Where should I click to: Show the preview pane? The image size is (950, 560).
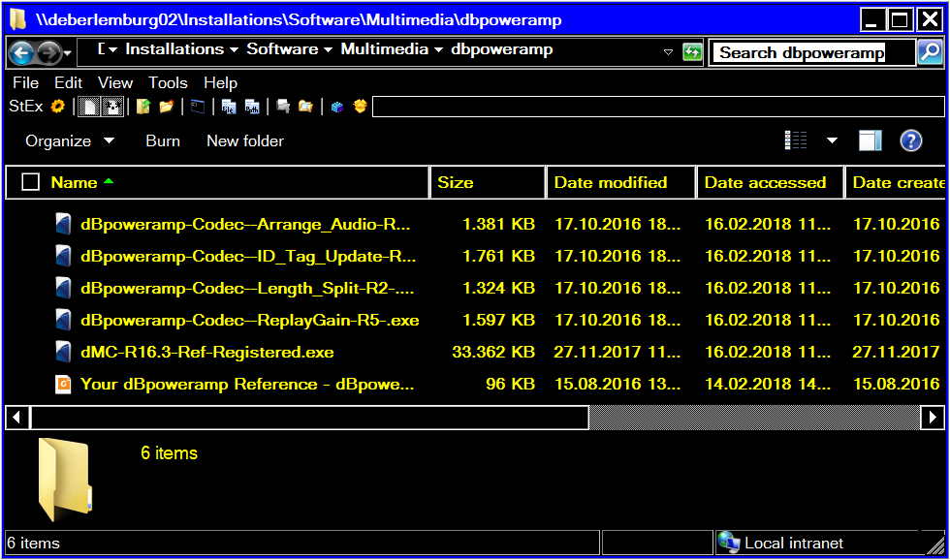click(870, 141)
